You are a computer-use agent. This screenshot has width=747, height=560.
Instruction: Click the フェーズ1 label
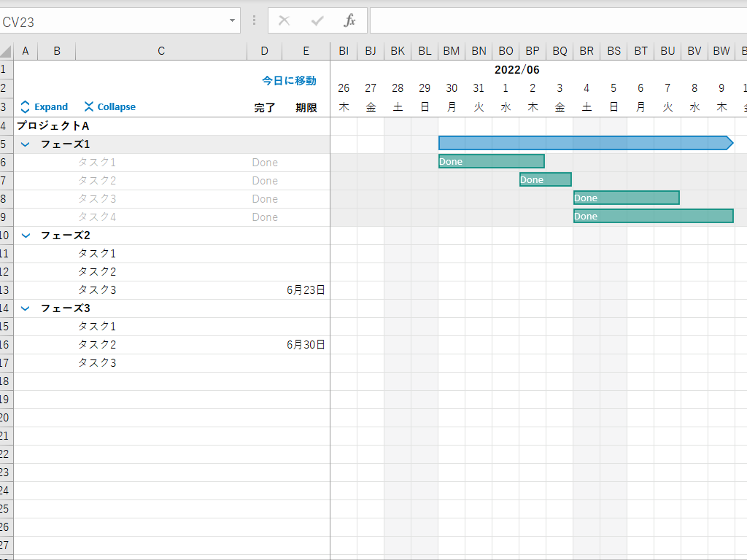pos(65,144)
